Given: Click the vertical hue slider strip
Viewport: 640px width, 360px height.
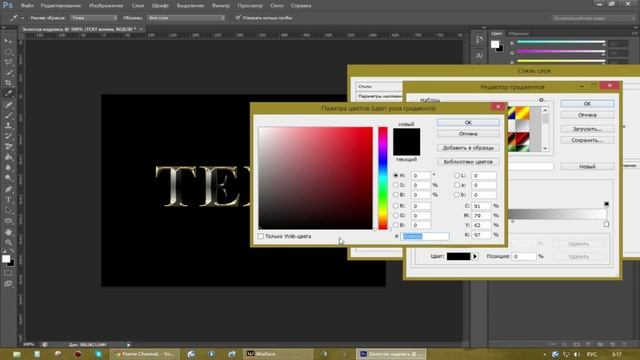Looking at the screenshot, I should coord(382,178).
